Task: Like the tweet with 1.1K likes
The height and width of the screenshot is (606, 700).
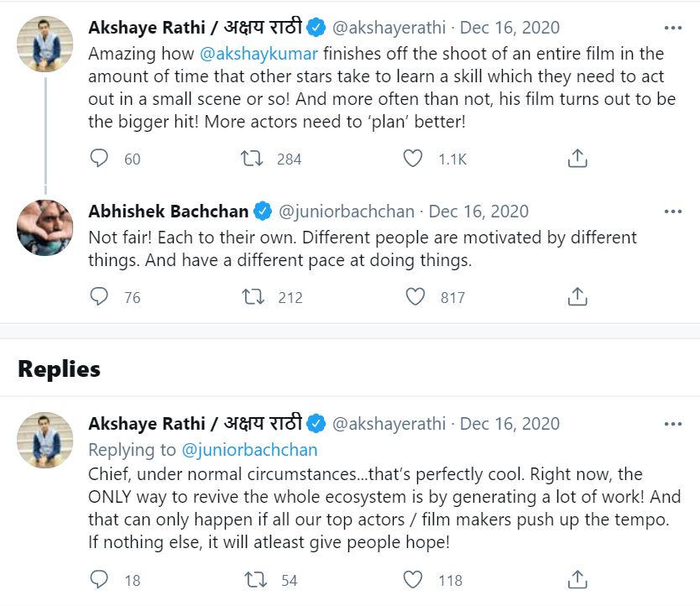Action: click(x=413, y=159)
